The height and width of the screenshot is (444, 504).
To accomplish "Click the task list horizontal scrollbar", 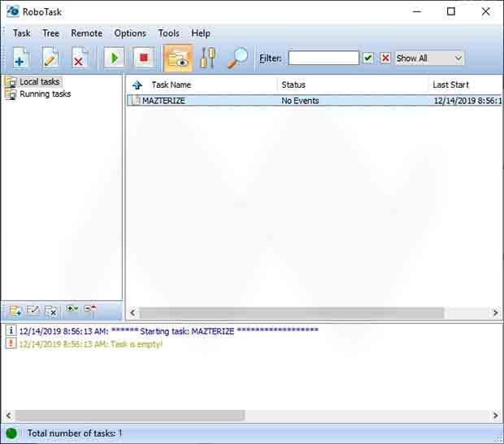I will (292, 312).
